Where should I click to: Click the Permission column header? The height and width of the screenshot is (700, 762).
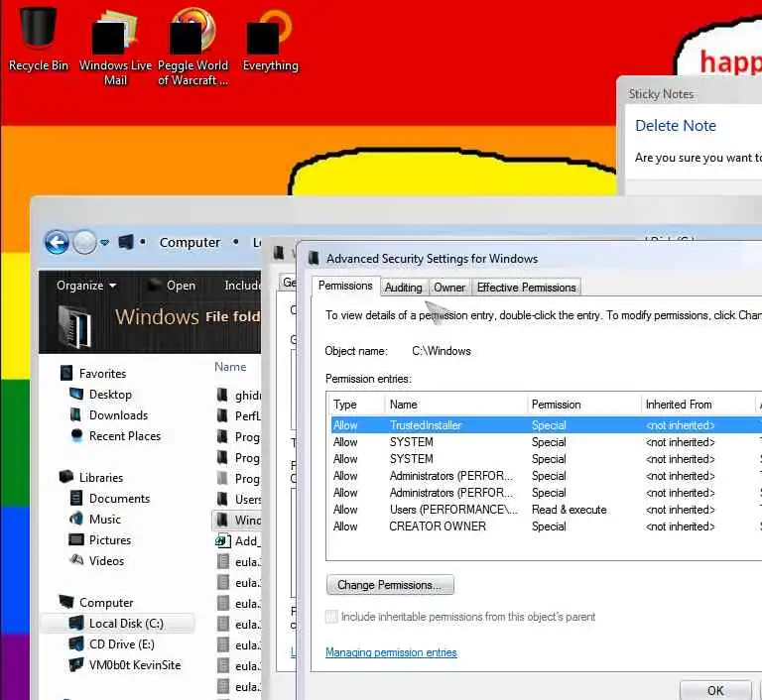coord(583,405)
